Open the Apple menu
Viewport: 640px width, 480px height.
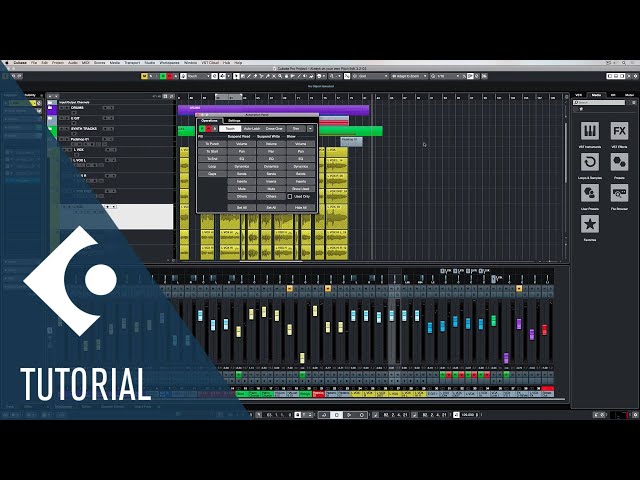click(7, 63)
